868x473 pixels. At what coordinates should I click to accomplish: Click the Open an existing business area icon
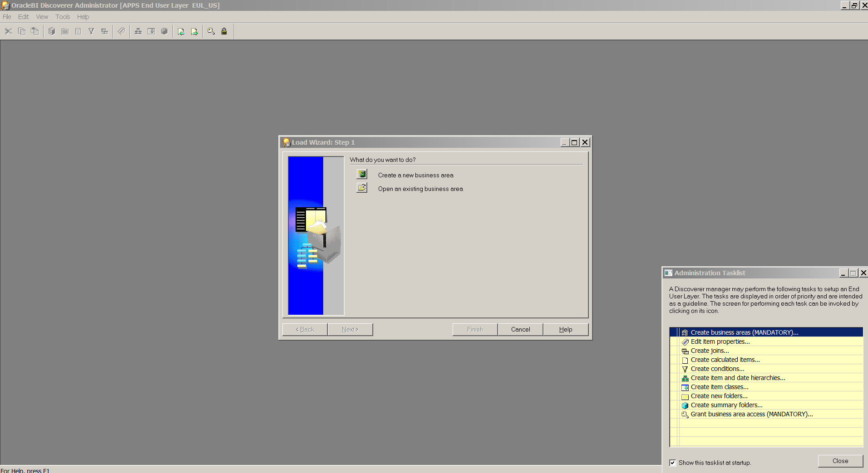pos(362,188)
